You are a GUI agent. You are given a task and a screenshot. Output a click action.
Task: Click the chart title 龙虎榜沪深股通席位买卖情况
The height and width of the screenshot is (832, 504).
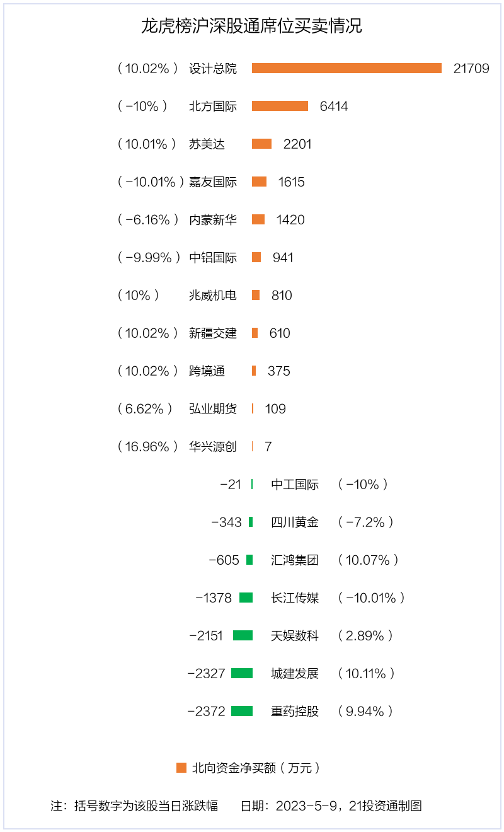click(x=252, y=26)
